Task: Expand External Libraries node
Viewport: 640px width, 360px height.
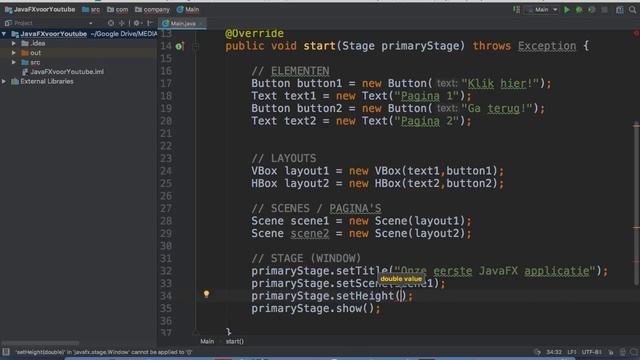Action: tap(4, 81)
